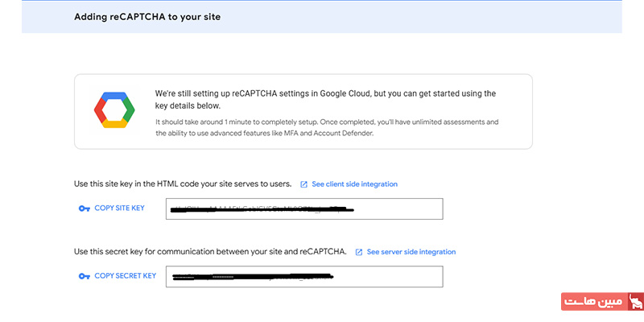
Task: Click the external-link icon before See server side integration
Action: [x=359, y=252]
